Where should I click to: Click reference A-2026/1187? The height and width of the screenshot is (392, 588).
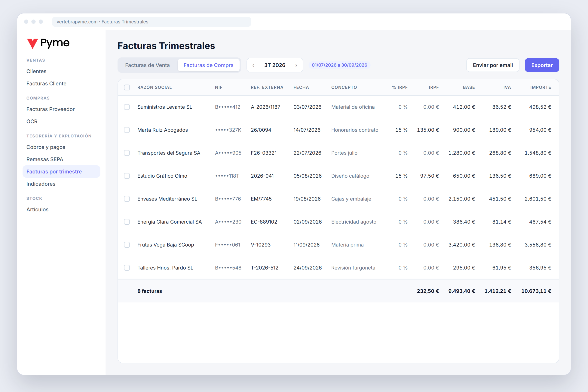point(265,107)
